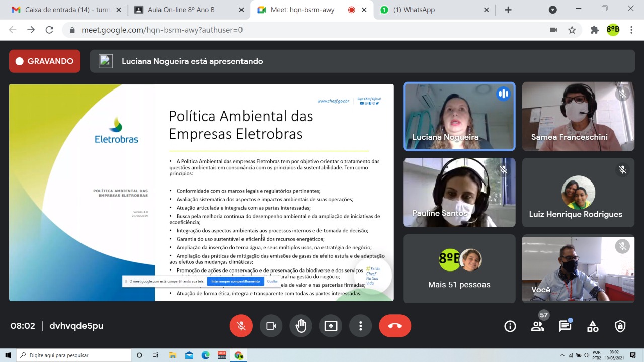Close the Meet tab
The height and width of the screenshot is (362, 644).
(364, 10)
